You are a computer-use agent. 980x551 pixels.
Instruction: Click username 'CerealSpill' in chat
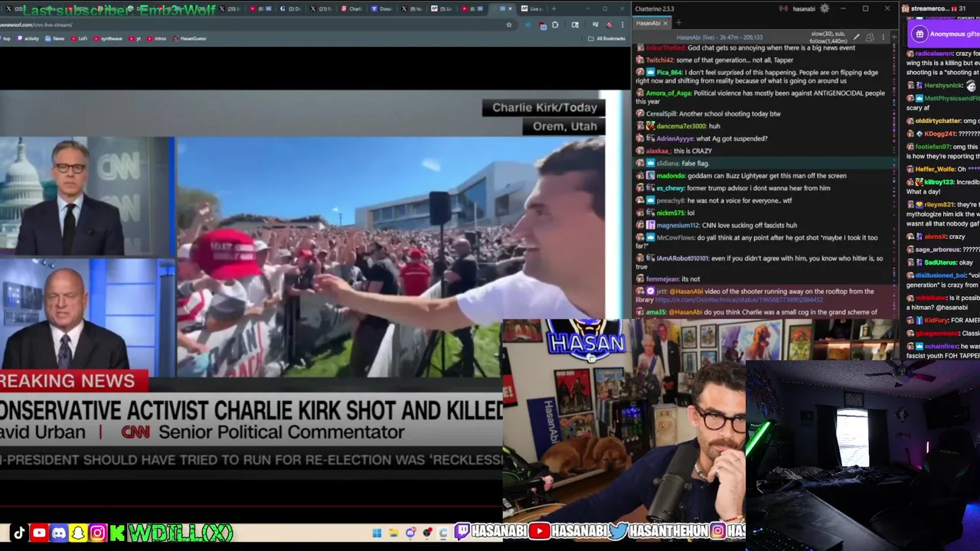coord(663,114)
